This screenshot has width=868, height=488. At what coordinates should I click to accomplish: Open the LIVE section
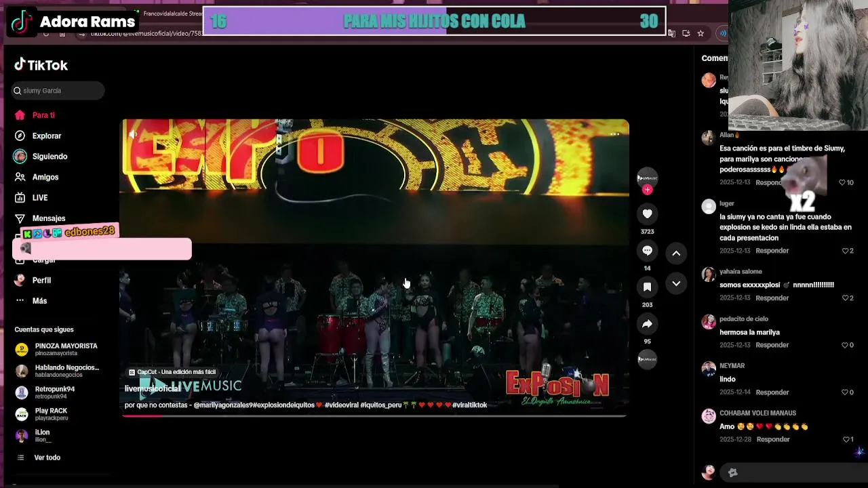tap(40, 198)
